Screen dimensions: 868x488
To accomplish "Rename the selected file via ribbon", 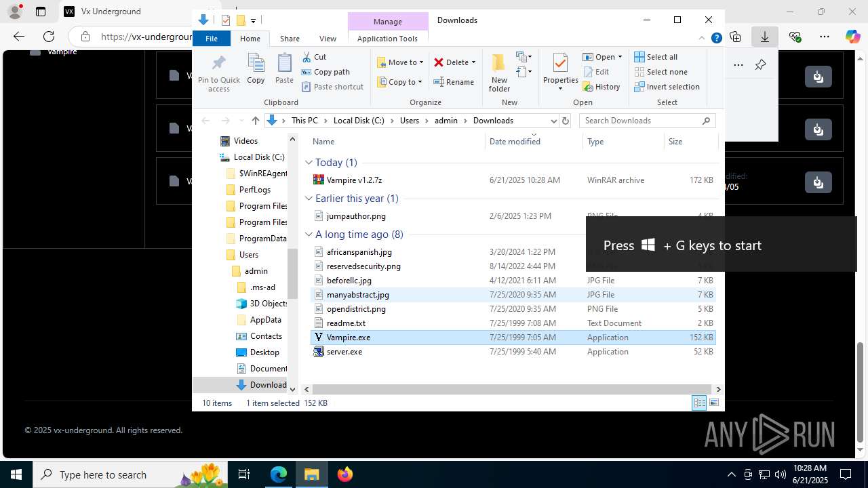I will [454, 82].
